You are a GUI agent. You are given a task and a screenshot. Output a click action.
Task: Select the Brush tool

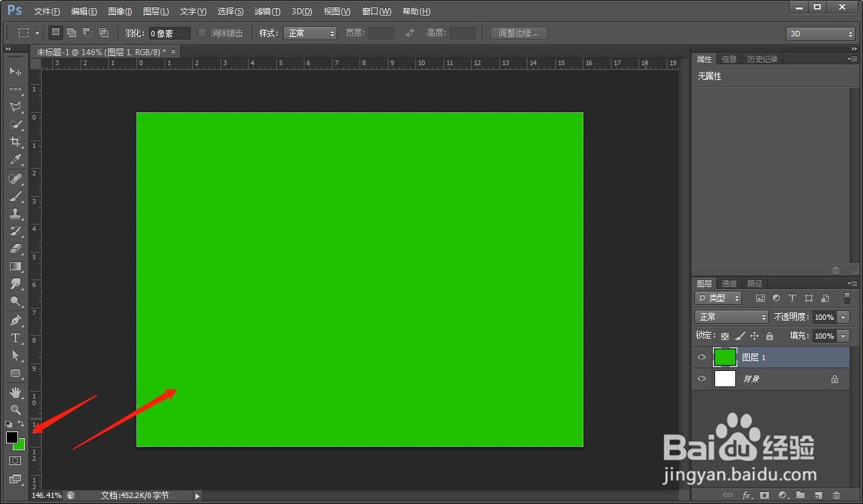(x=15, y=196)
